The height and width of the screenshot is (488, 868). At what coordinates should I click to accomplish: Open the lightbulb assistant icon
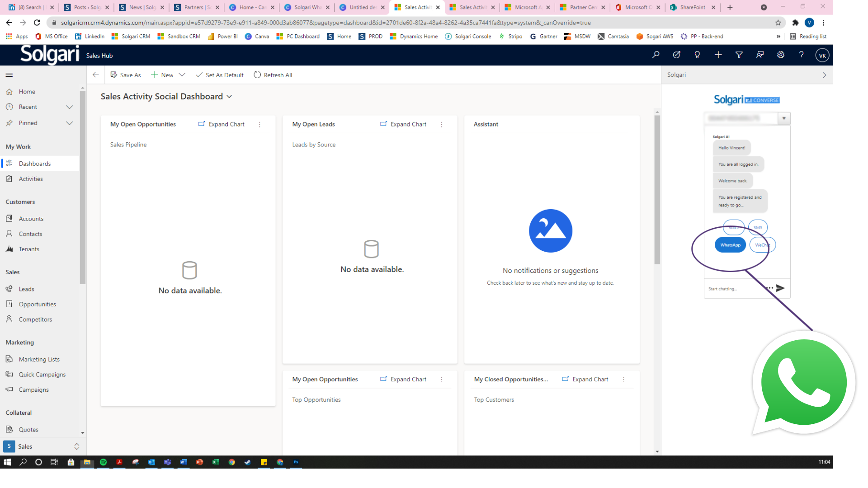click(x=697, y=55)
